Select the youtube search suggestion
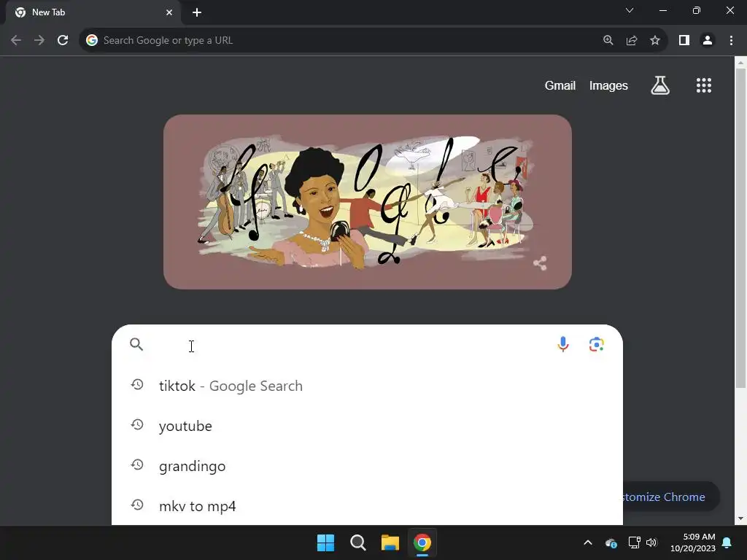 point(367,425)
